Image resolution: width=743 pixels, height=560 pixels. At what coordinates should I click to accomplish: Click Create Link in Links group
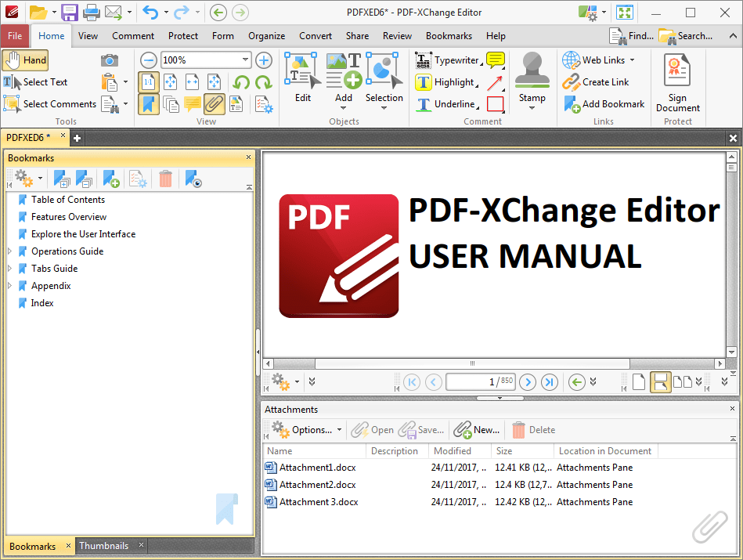pyautogui.click(x=596, y=82)
